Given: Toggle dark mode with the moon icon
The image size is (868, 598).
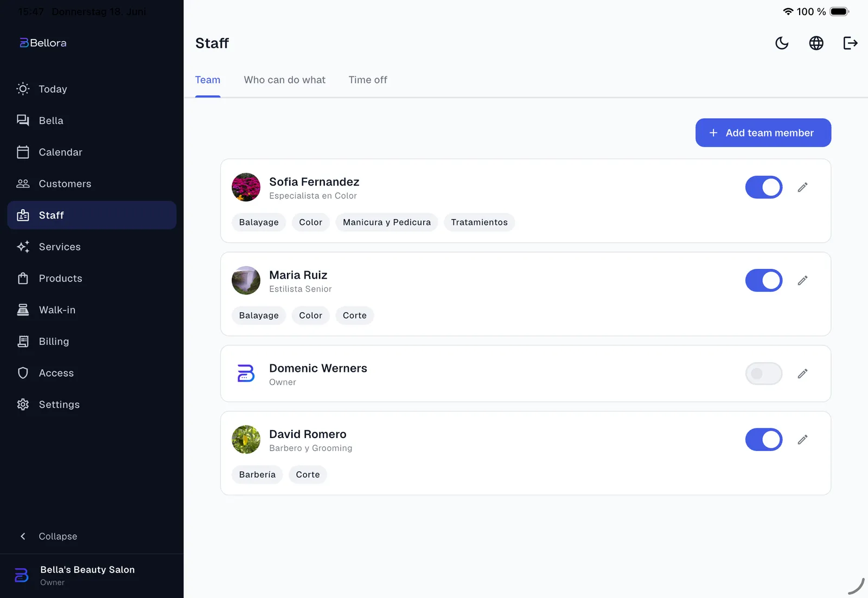Looking at the screenshot, I should [782, 43].
